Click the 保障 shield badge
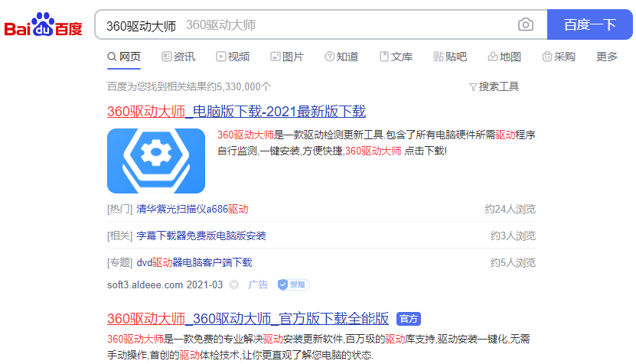Screen dimensions: 636x364 pyautogui.click(x=294, y=285)
